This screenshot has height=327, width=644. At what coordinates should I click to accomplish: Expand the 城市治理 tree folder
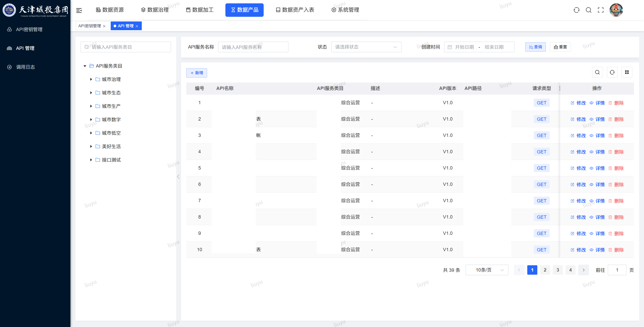coord(91,79)
